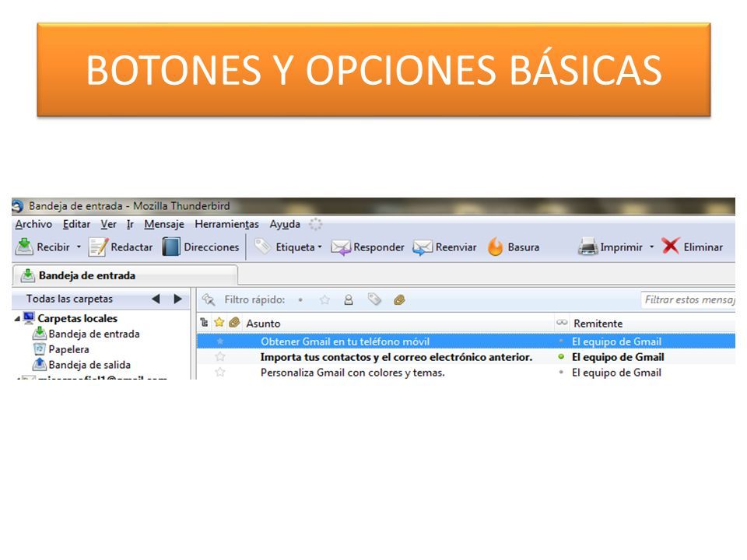Click the 'Todas las carpetas' folder view label
747x560 pixels.
[69, 299]
